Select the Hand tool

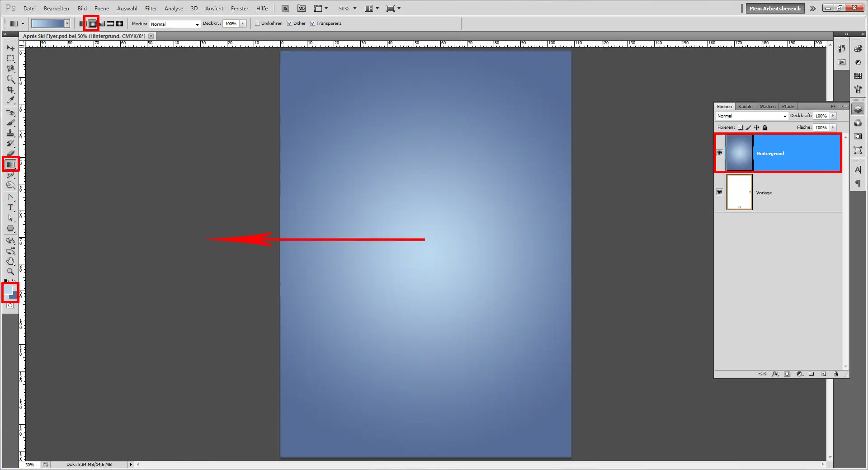(x=10, y=261)
